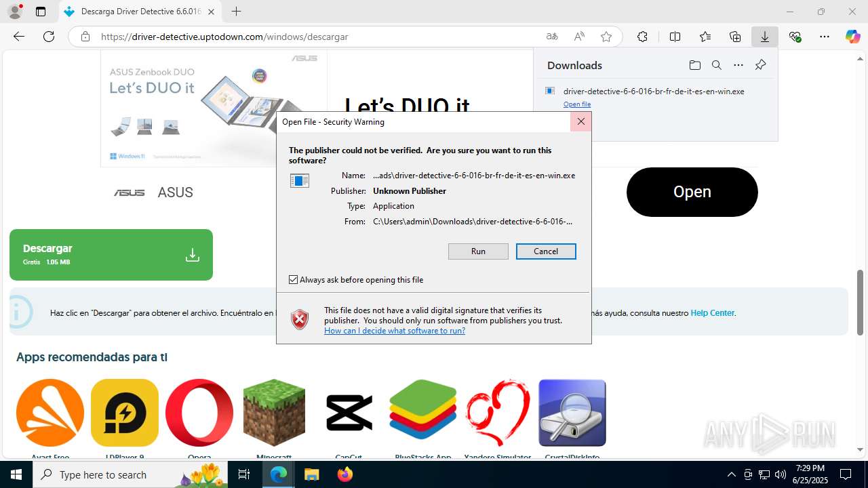Add this page to favorites star
Viewport: 868px width, 488px height.
pos(606,37)
